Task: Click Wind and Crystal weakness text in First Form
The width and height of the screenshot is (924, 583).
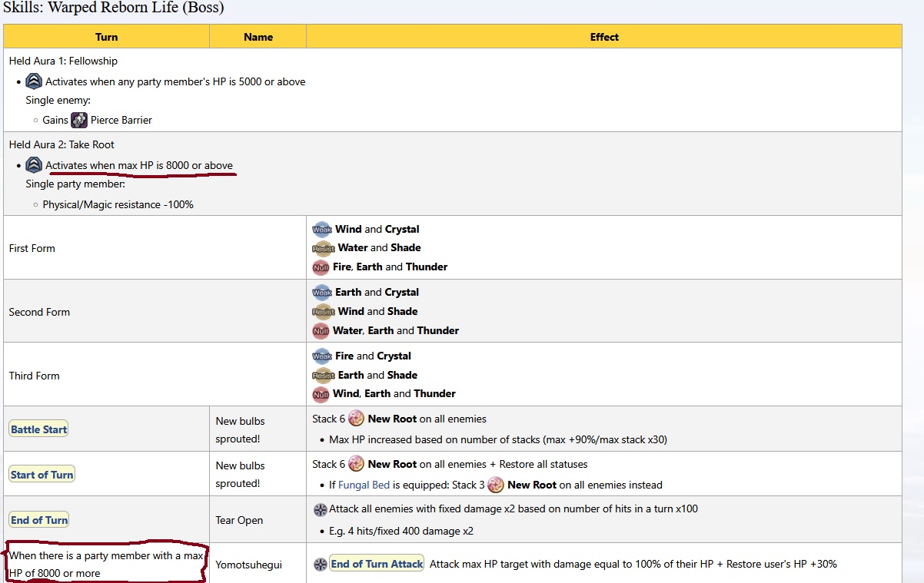Action: point(377,229)
